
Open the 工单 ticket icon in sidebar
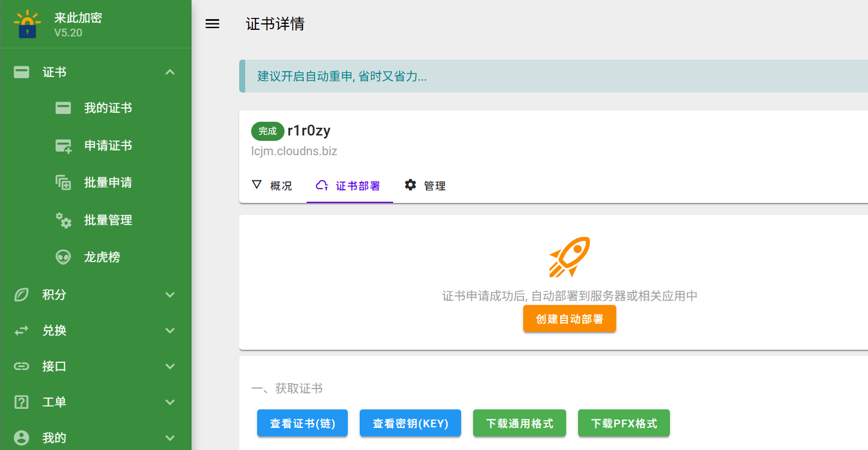(21, 402)
